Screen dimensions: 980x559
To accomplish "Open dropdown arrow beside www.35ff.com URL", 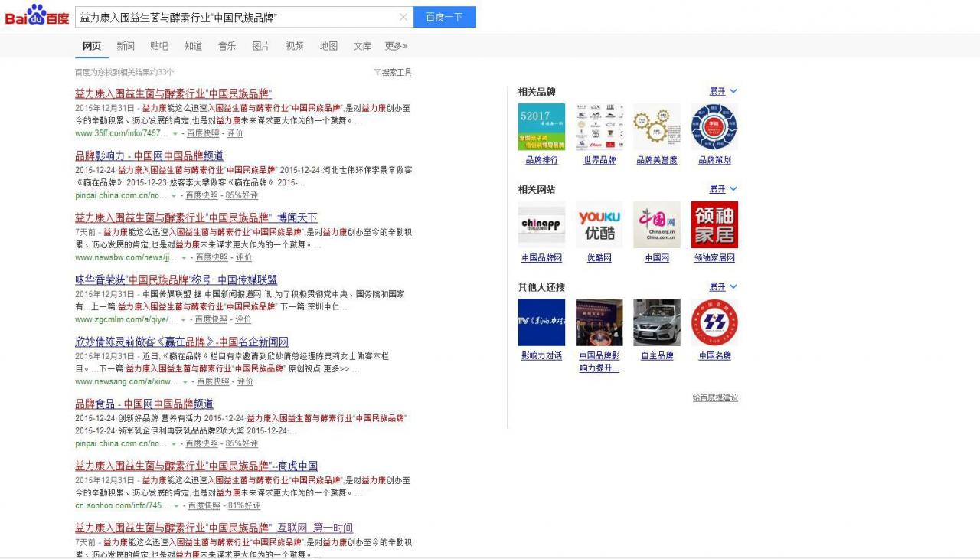I will (x=175, y=133).
